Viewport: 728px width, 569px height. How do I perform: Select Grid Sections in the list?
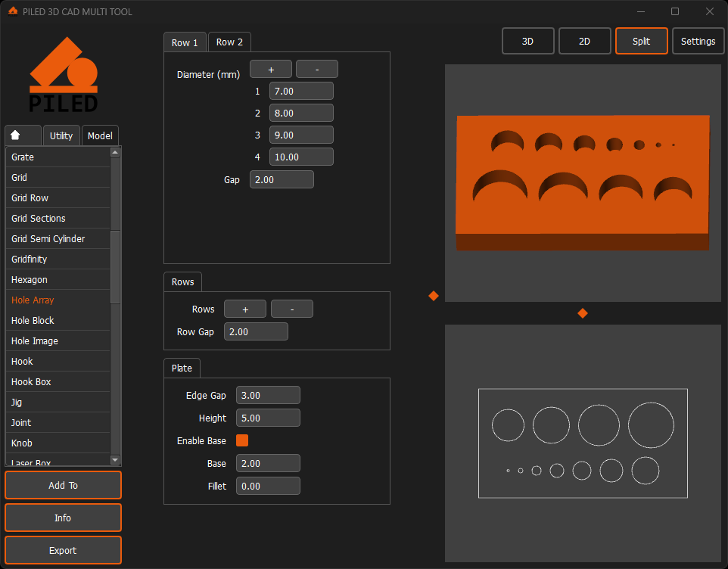58,218
